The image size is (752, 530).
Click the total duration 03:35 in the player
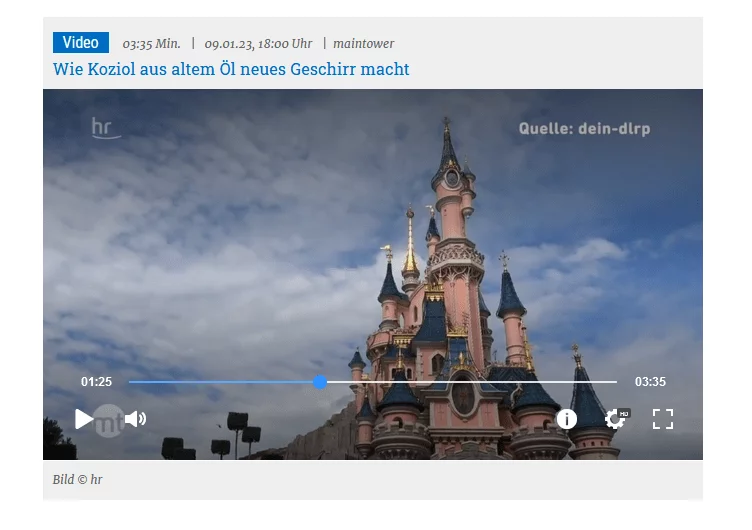click(x=650, y=382)
